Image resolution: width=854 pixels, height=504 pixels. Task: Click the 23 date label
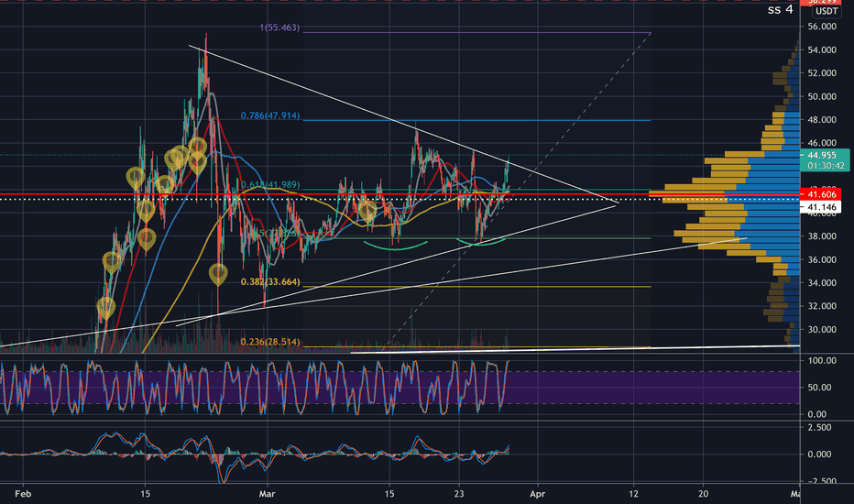tap(459, 494)
